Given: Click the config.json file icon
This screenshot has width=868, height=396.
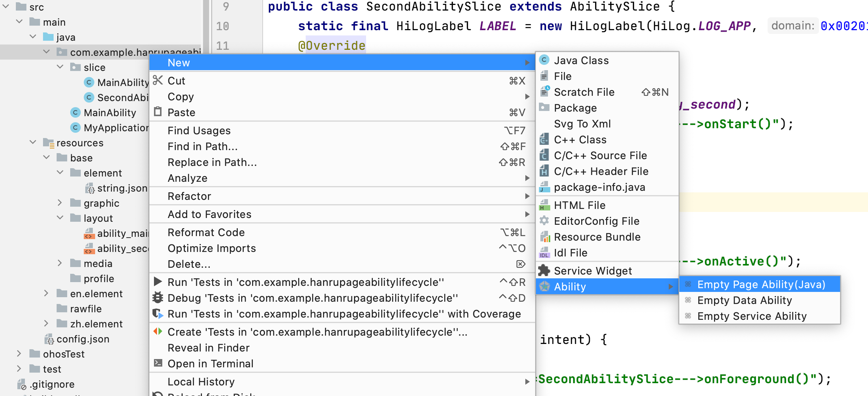Looking at the screenshot, I should click(49, 339).
